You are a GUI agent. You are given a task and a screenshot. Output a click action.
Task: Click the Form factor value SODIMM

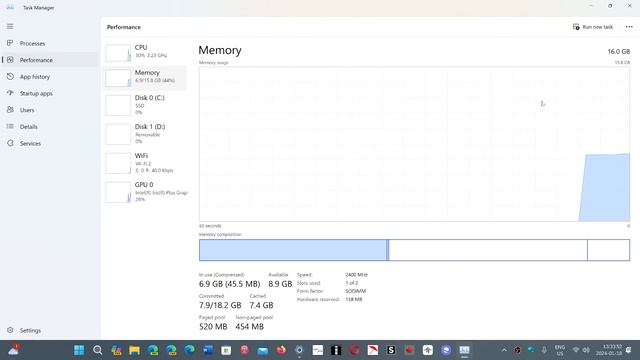[x=356, y=291]
